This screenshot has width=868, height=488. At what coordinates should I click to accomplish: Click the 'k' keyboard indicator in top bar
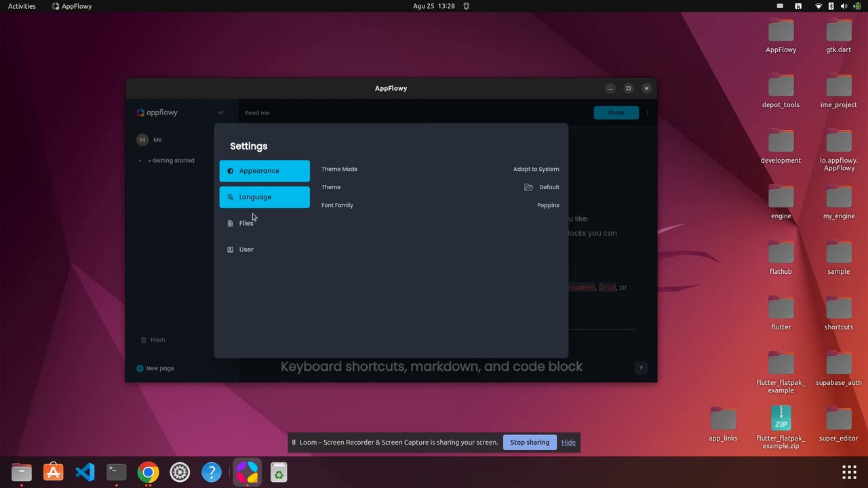[x=798, y=6]
